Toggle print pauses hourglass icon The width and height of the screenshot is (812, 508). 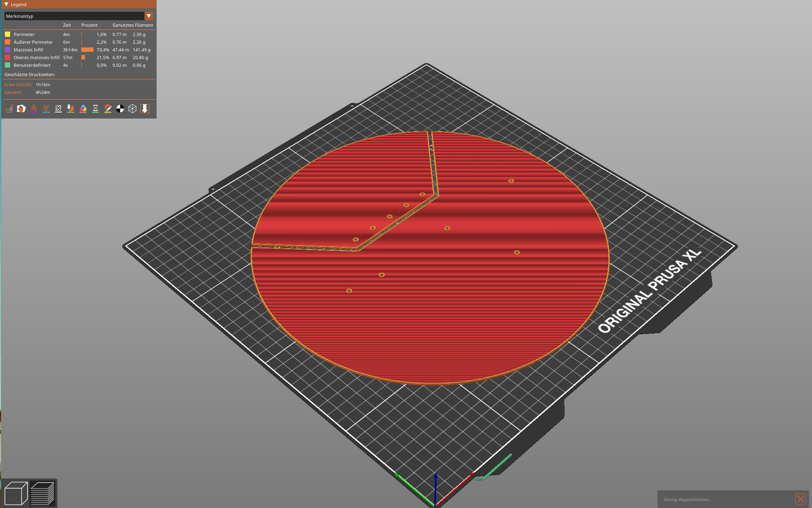tap(96, 108)
